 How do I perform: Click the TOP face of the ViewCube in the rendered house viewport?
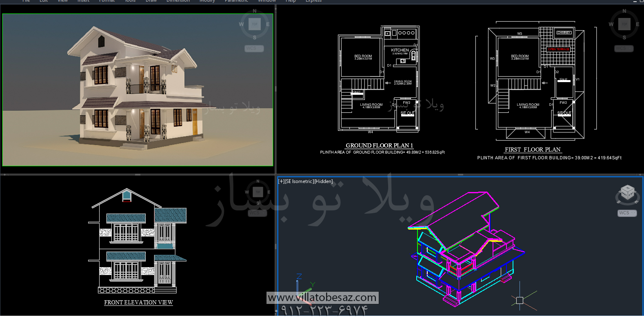255,24
